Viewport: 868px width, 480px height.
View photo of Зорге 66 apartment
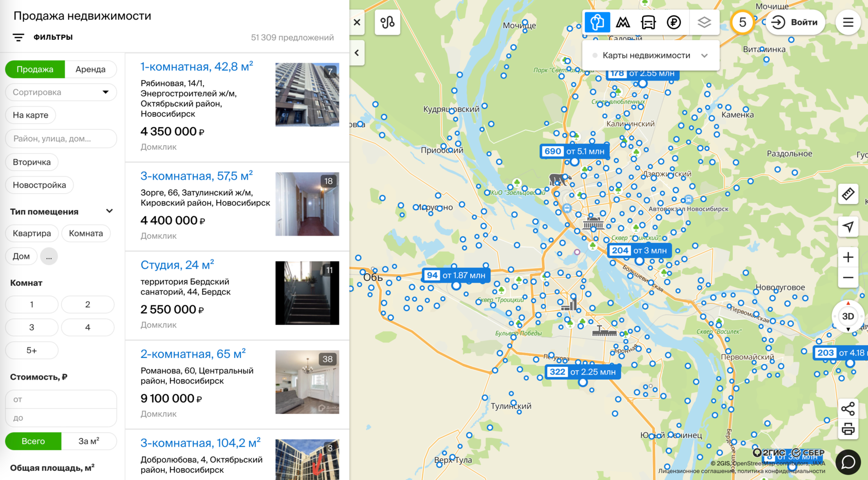(x=307, y=204)
